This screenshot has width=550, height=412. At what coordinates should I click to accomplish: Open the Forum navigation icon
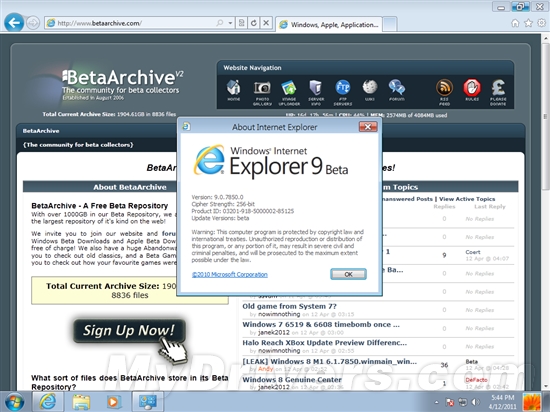[397, 90]
